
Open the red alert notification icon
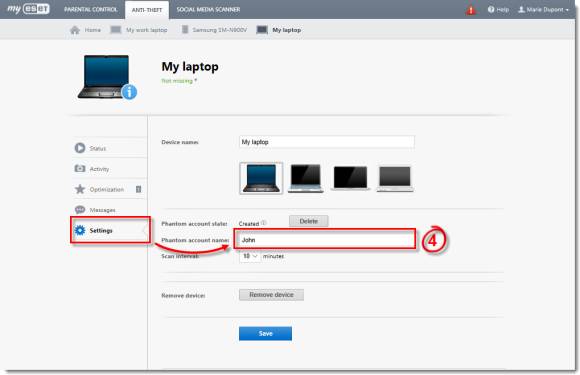pos(471,10)
